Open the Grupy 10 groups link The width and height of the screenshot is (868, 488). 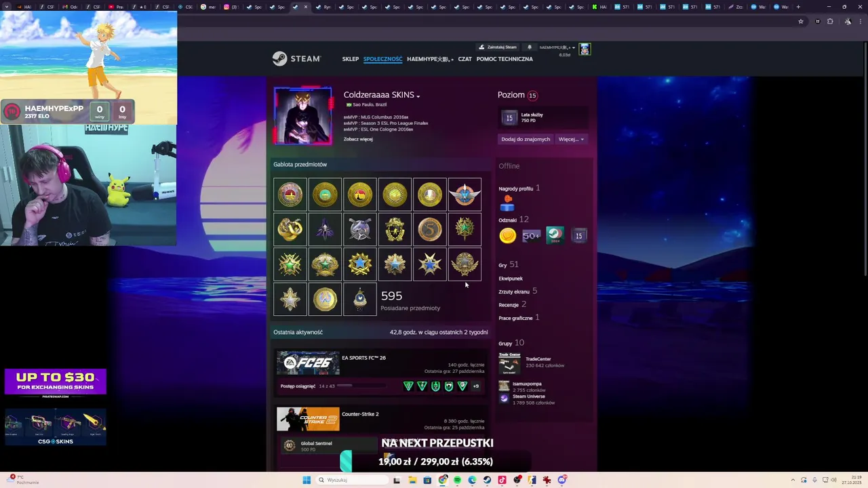pyautogui.click(x=511, y=343)
